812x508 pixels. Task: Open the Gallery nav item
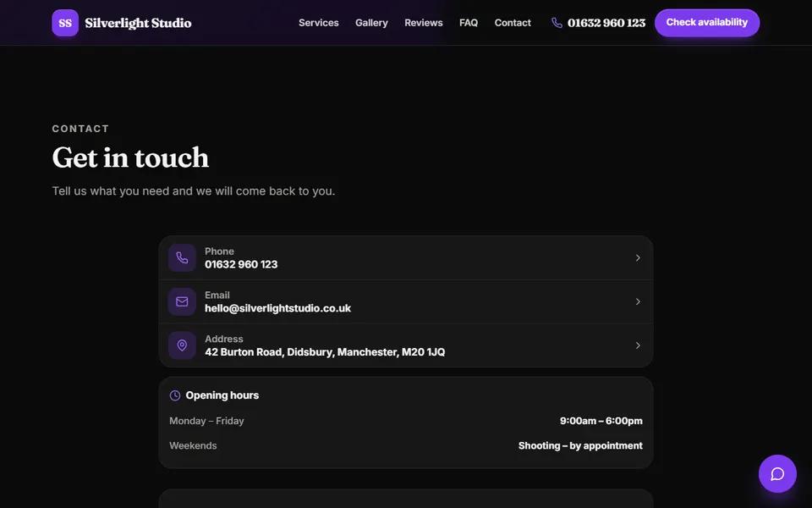(x=371, y=23)
